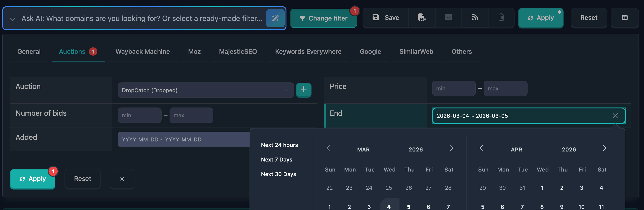Viewport: 644px width, 210px height.
Task: Subscribe via RSS feed
Action: (475, 18)
